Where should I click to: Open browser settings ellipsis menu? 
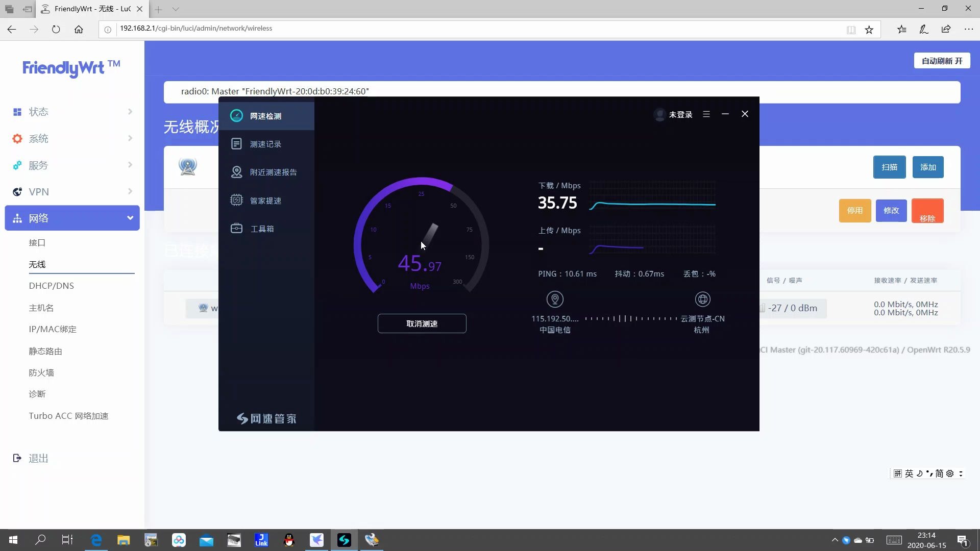(968, 29)
